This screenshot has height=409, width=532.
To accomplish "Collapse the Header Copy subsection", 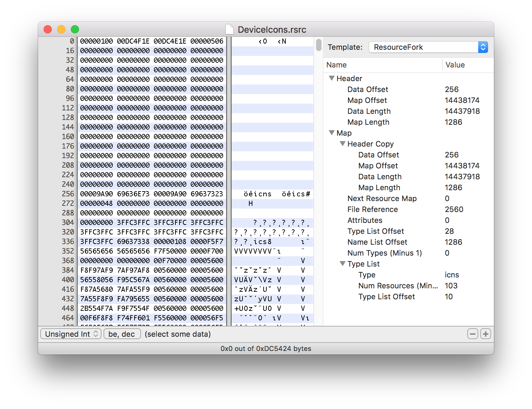I will [x=343, y=144].
